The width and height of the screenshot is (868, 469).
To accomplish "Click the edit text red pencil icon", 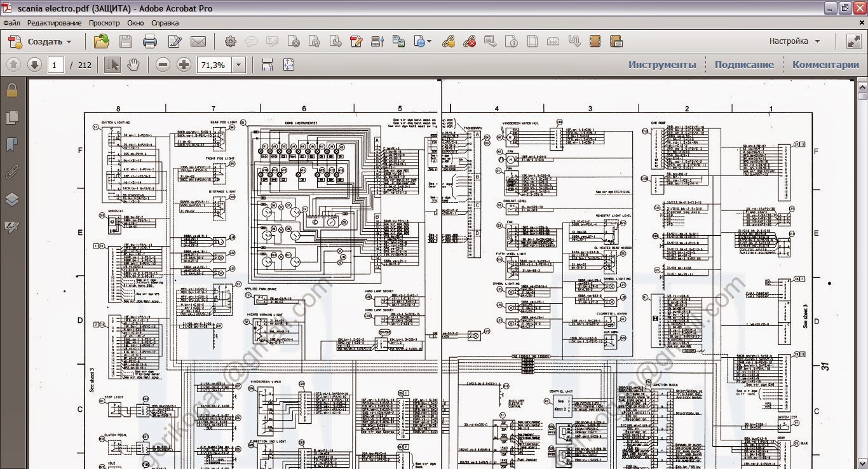I will [x=356, y=41].
